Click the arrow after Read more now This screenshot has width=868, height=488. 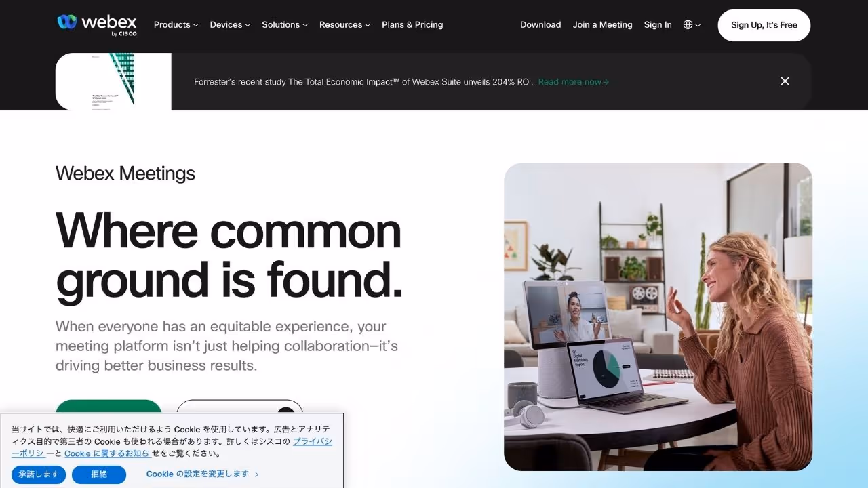[606, 82]
